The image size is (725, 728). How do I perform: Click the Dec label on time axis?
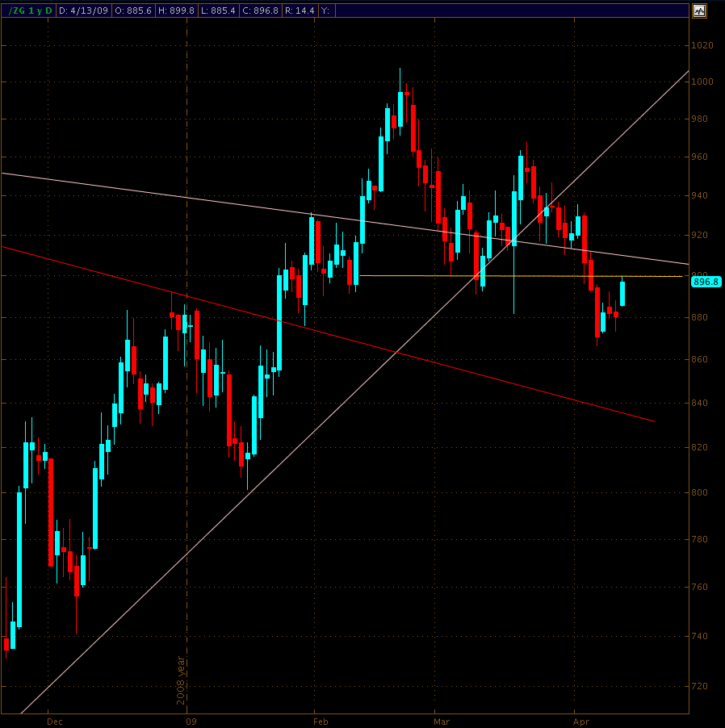tap(55, 720)
